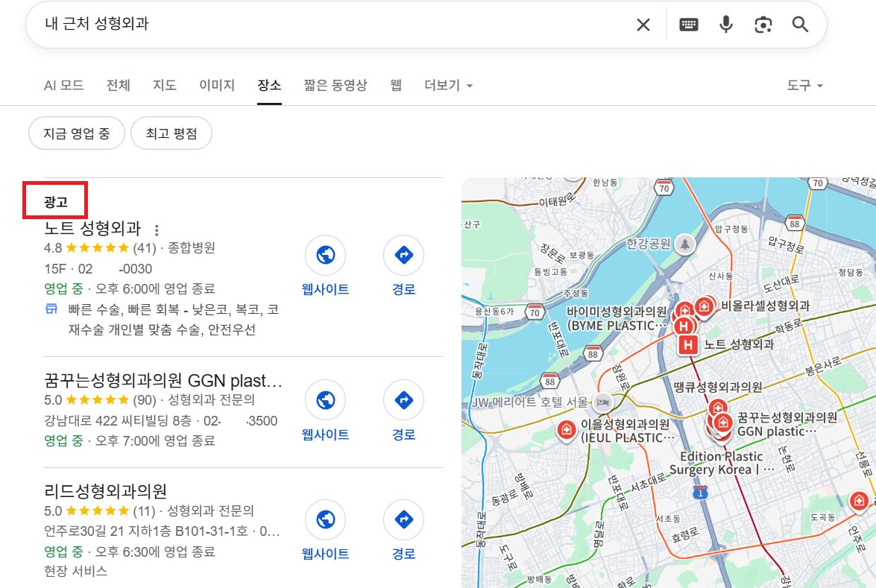Open the 도구 tools dropdown

pyautogui.click(x=804, y=86)
